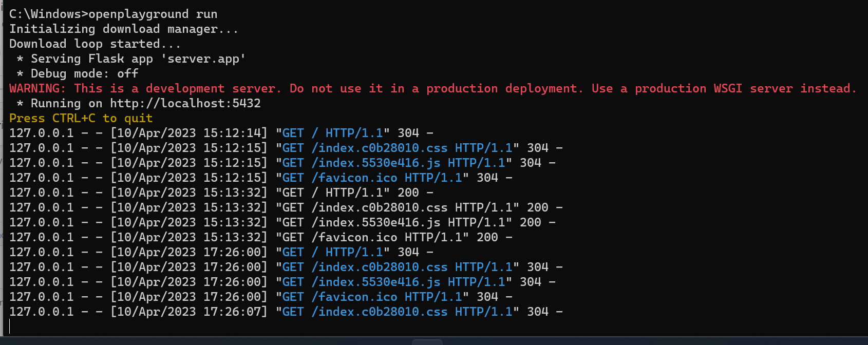This screenshot has height=345, width=868.
Task: Click the 17:26:00 GET / 304 log entry
Action: tap(221, 252)
